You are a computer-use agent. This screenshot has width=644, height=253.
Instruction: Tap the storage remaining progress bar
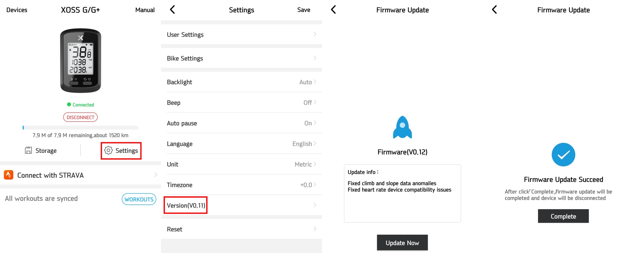coord(80,127)
